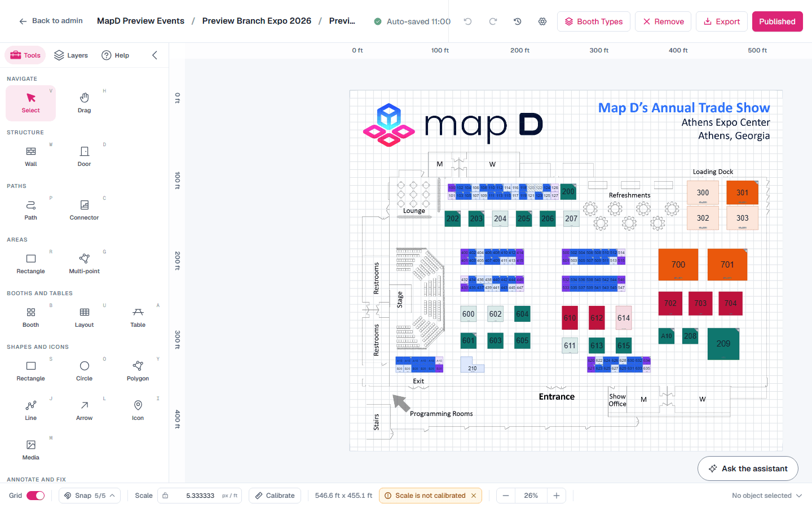
Task: Switch to the Layers tab
Action: 71,55
